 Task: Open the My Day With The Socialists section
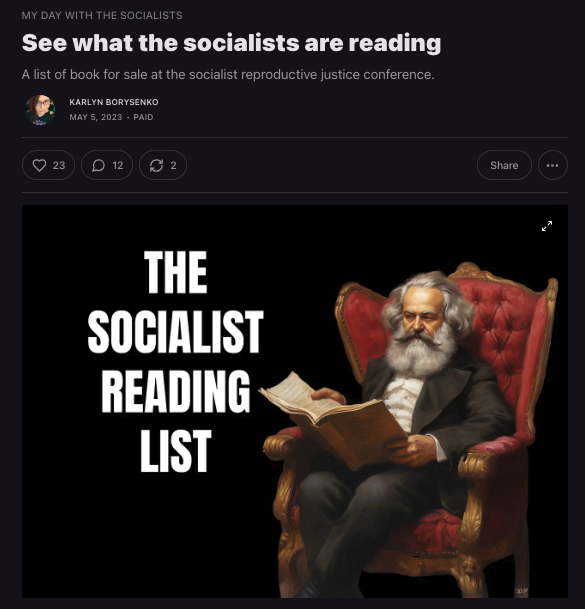(102, 16)
